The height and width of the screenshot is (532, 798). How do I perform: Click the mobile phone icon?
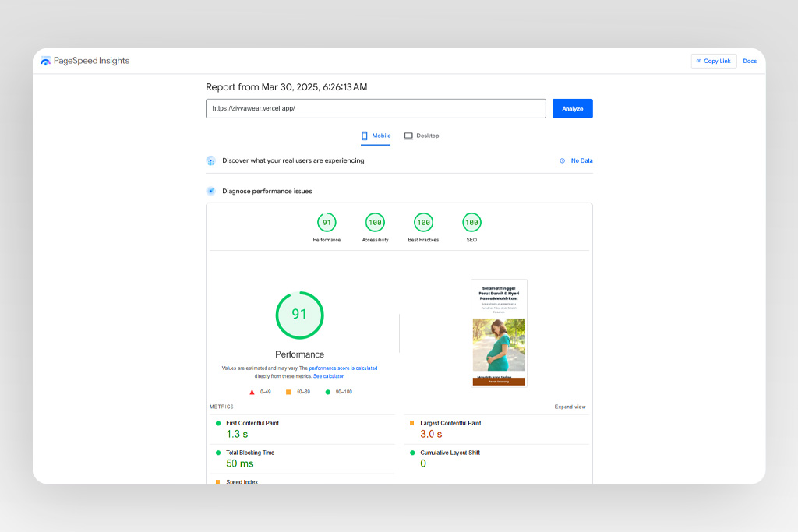pyautogui.click(x=364, y=136)
